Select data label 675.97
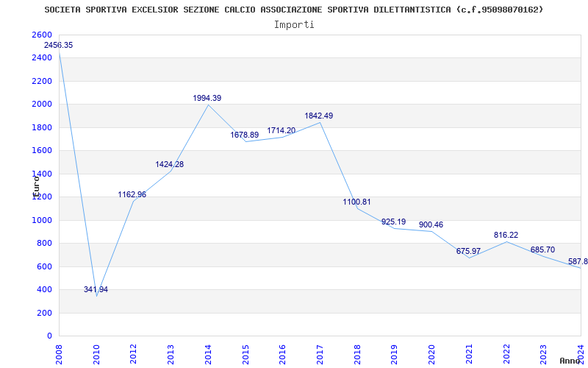The image size is (588, 368). click(468, 251)
